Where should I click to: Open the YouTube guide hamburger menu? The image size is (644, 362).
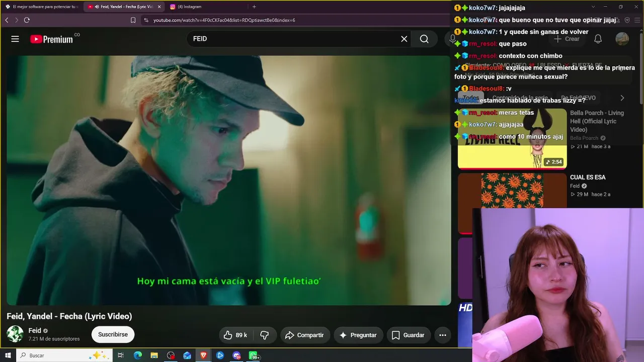coord(15,39)
